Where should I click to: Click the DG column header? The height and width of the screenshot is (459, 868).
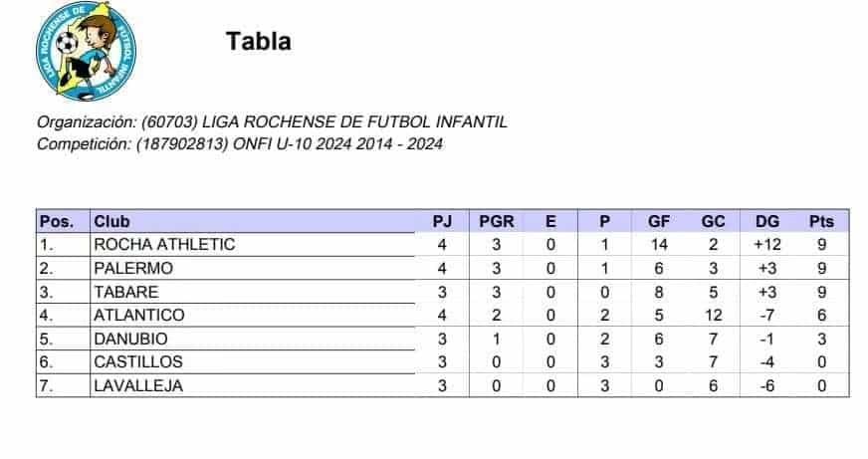point(767,221)
